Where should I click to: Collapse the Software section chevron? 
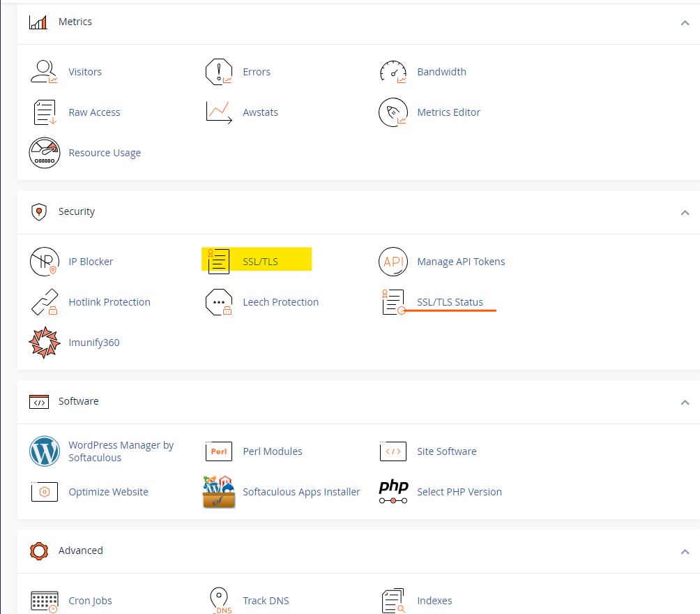click(685, 403)
